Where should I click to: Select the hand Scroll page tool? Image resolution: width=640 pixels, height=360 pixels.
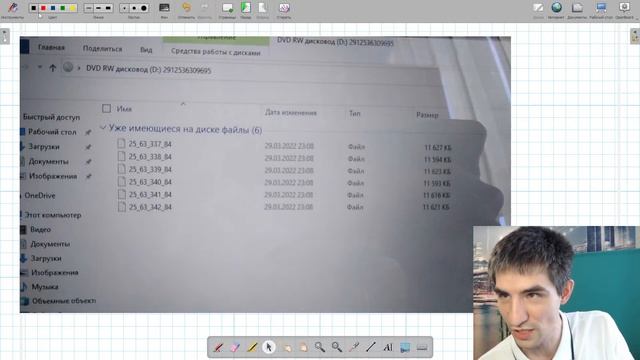[x=303, y=347]
